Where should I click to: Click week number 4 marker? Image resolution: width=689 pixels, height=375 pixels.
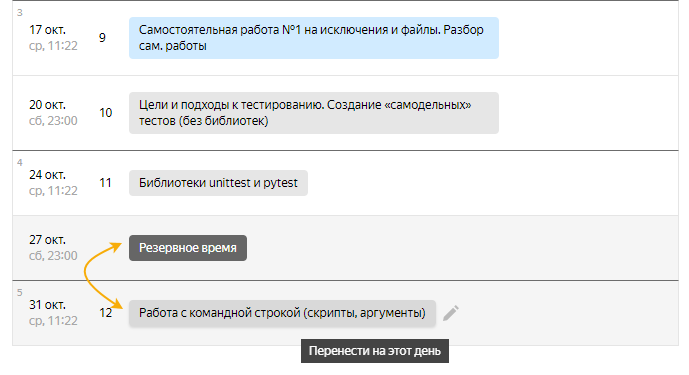pyautogui.click(x=19, y=163)
